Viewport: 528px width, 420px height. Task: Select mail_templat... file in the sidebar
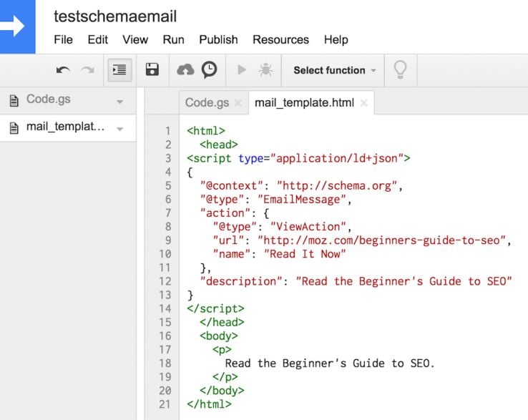68,127
